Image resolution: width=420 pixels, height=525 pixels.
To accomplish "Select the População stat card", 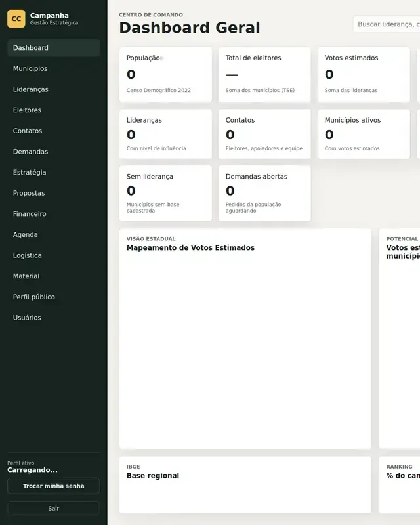I will click(x=165, y=75).
